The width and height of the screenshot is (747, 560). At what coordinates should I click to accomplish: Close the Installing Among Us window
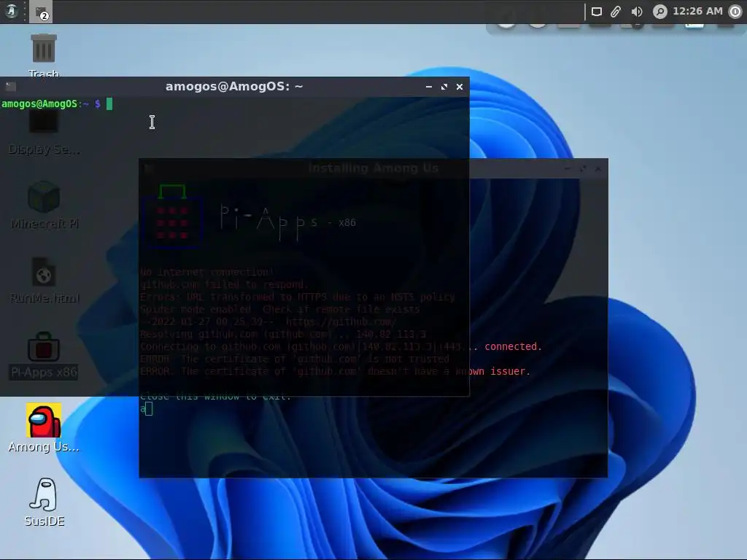pos(598,168)
